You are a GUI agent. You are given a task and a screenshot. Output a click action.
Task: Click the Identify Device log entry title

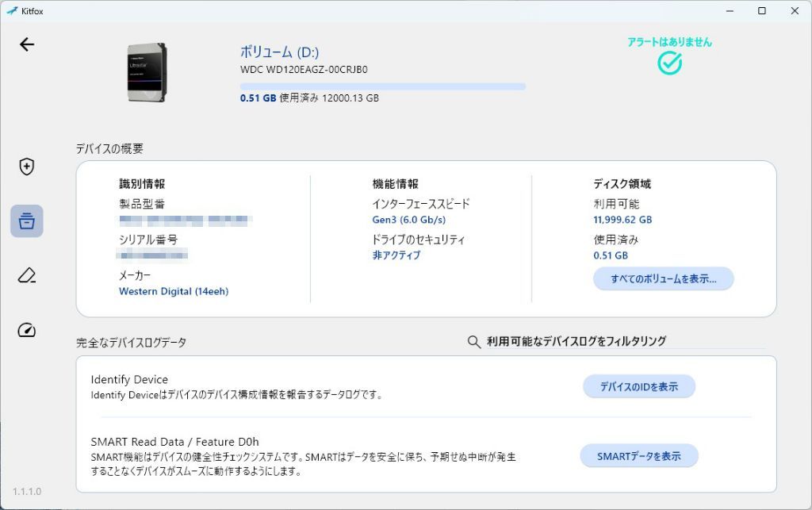pyautogui.click(x=129, y=379)
